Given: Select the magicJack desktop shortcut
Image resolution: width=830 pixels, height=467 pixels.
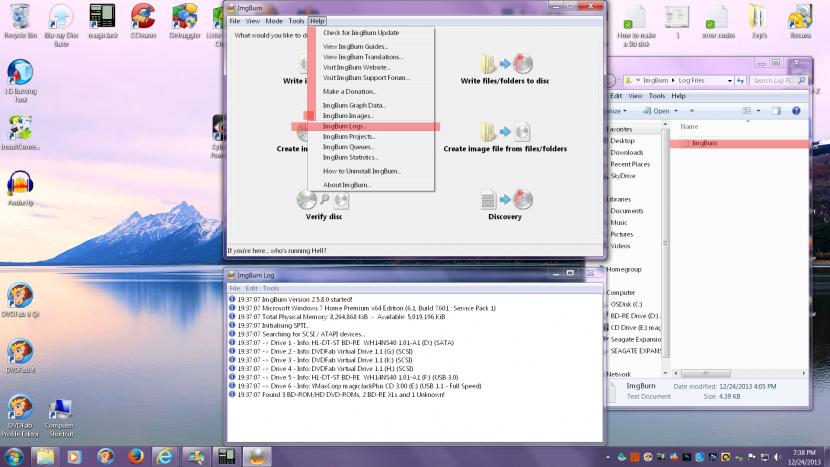Looking at the screenshot, I should [102, 22].
